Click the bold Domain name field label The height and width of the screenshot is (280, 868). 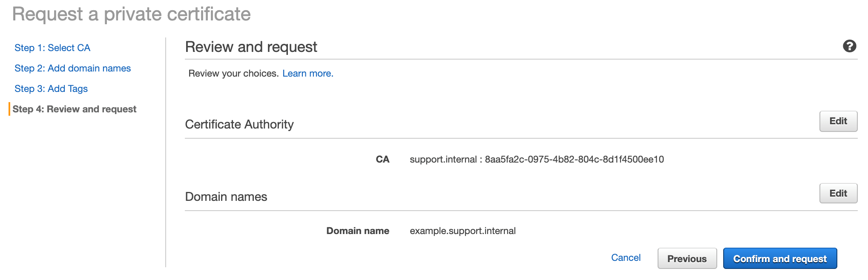tap(358, 231)
